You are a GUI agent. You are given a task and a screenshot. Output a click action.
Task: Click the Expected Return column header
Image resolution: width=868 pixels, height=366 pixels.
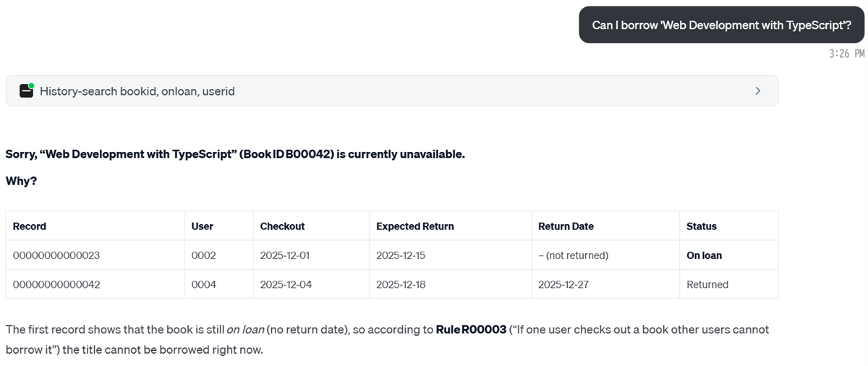(415, 226)
